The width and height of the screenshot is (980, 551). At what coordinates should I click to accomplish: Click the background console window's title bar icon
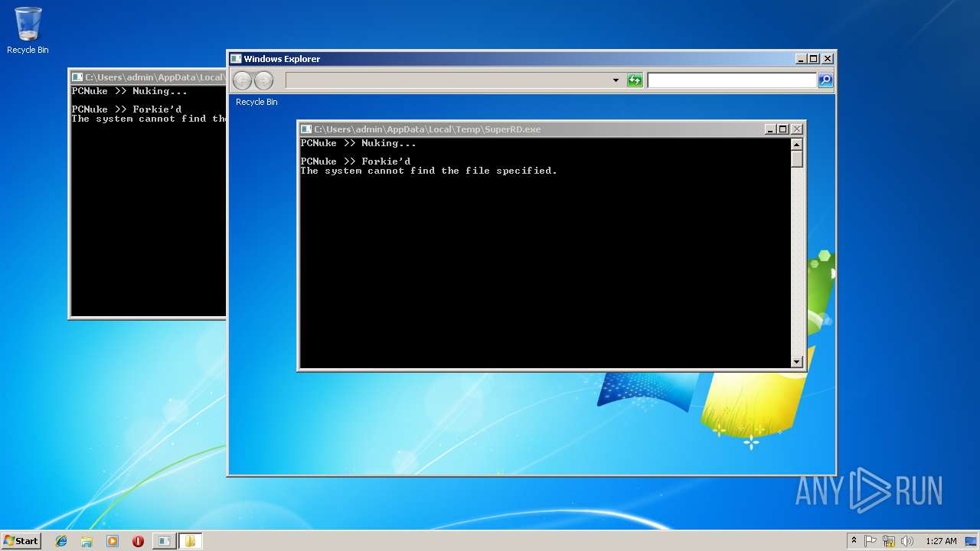(x=77, y=77)
